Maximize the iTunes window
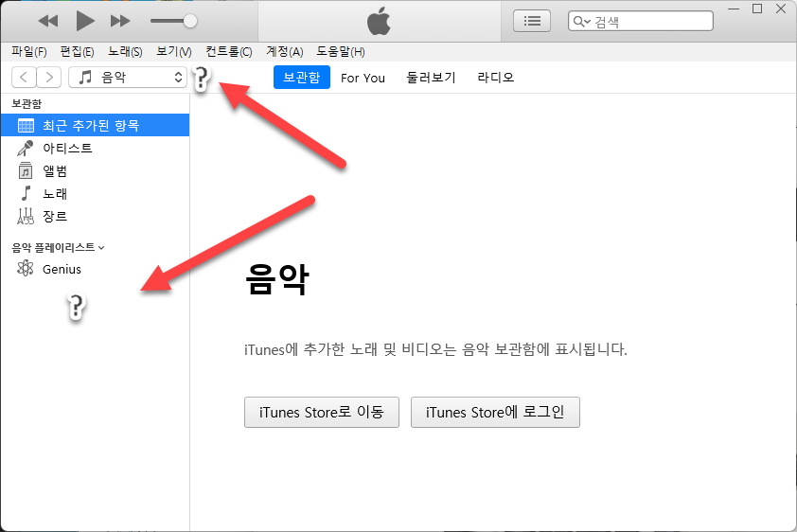This screenshot has height=532, width=797. (x=757, y=9)
